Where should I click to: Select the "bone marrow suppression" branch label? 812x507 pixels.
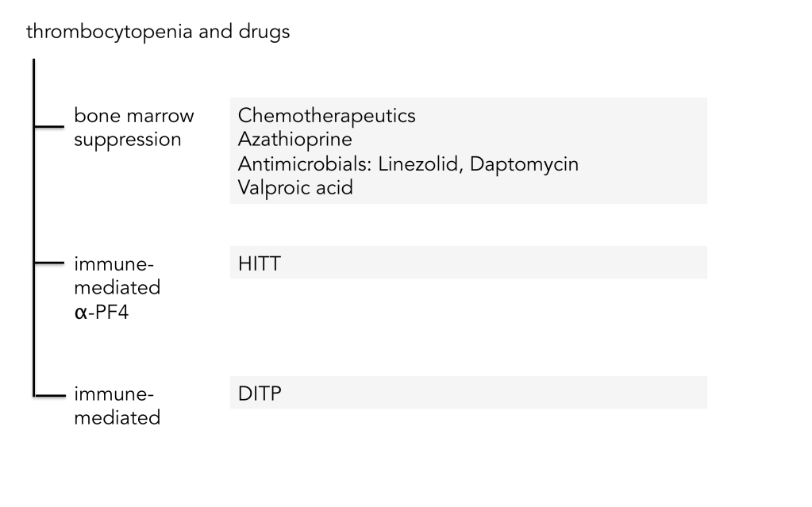click(133, 128)
